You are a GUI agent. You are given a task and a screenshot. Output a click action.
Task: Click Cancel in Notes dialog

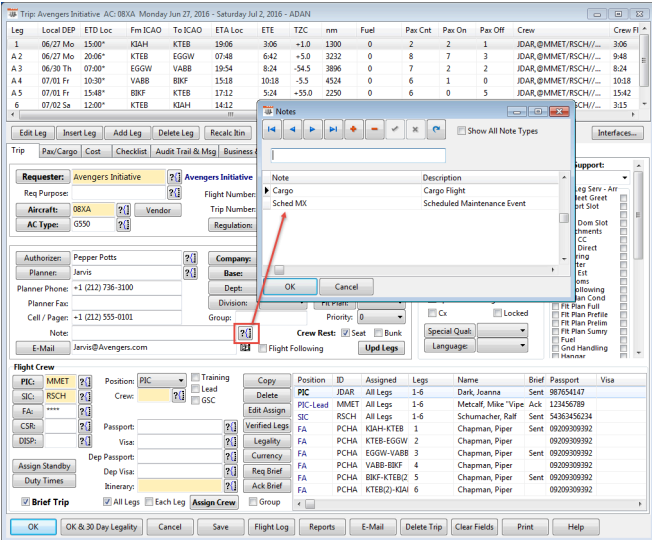346,287
